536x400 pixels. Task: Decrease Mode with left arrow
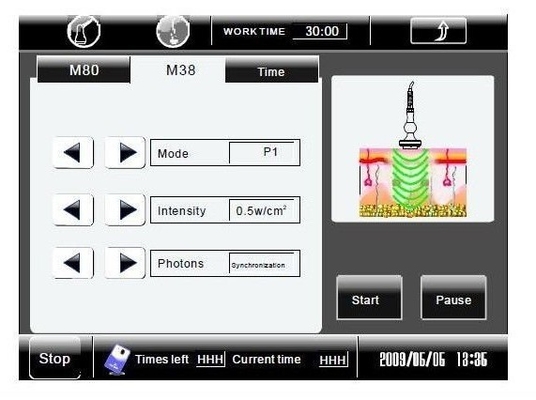pos(73,152)
